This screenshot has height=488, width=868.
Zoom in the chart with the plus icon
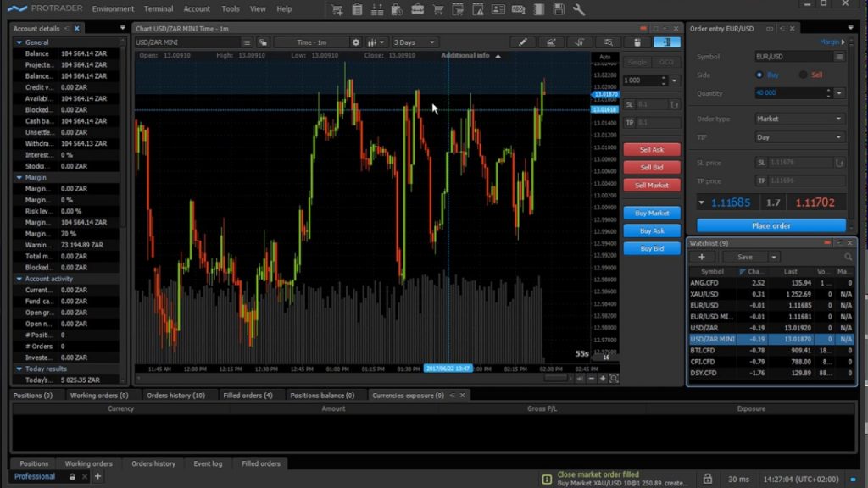tap(603, 379)
